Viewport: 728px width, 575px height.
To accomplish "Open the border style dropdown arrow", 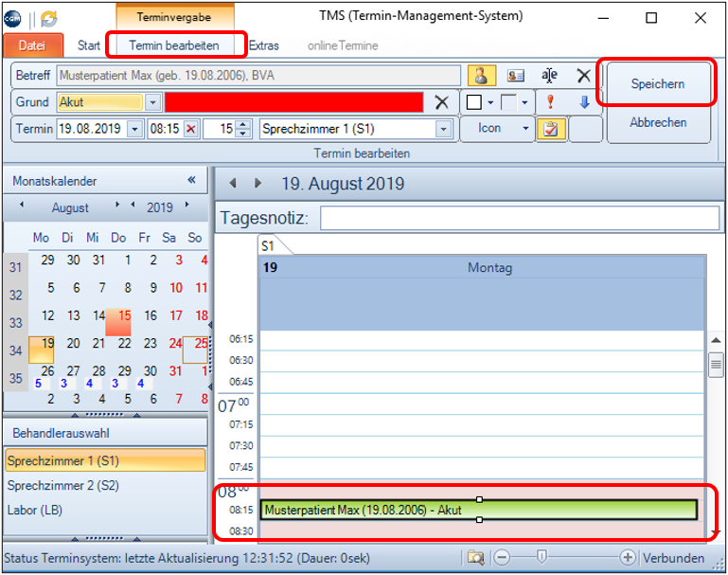I will pyautogui.click(x=524, y=102).
